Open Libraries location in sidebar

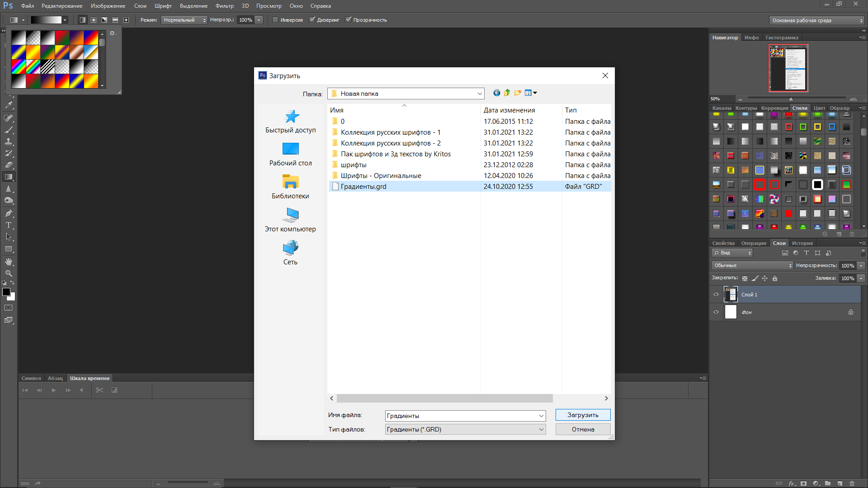(291, 188)
